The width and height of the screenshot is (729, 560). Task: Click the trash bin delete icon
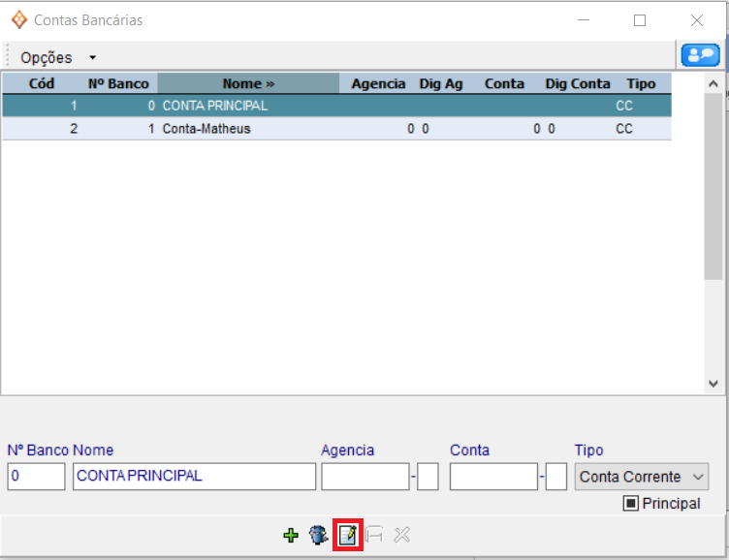(318, 535)
